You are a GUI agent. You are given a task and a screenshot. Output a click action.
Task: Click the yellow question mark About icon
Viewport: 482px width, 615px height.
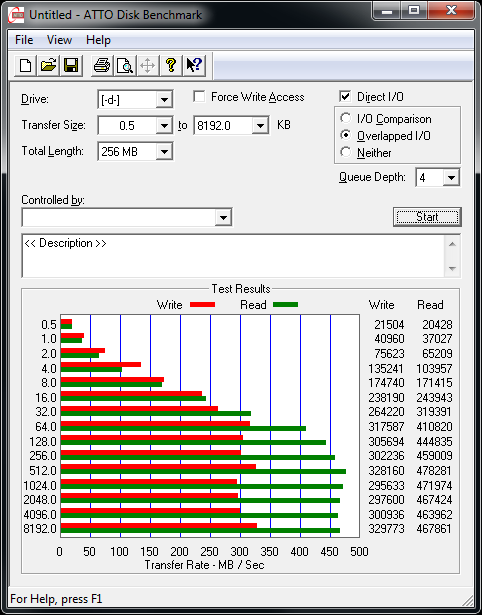pyautogui.click(x=171, y=65)
